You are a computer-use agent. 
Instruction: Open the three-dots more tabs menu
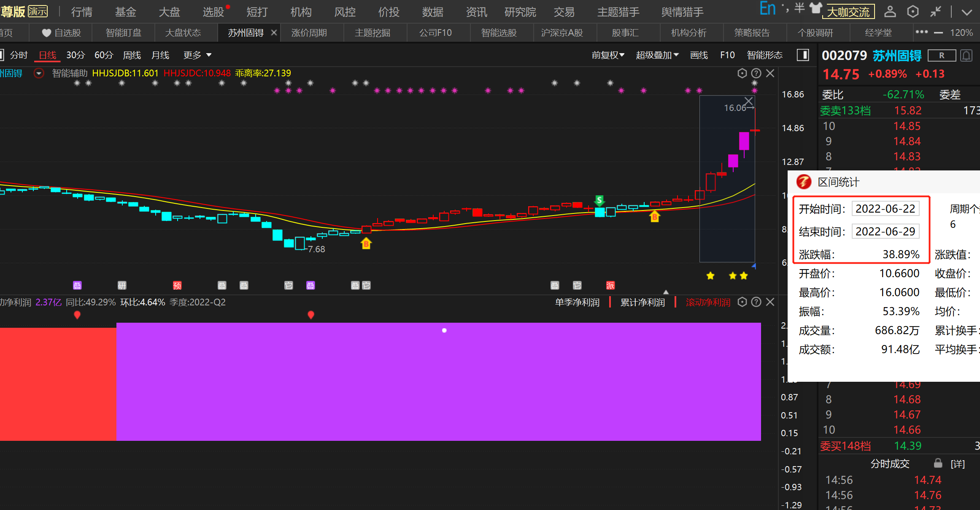point(921,32)
